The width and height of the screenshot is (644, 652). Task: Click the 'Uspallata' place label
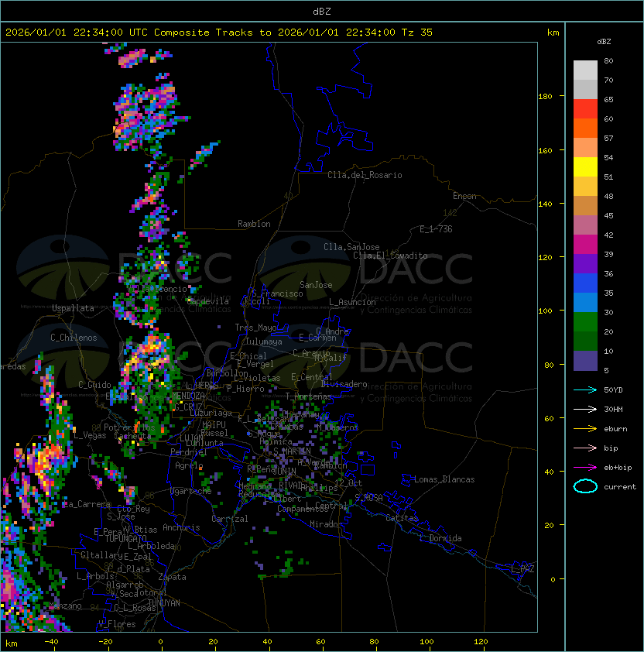pos(73,308)
